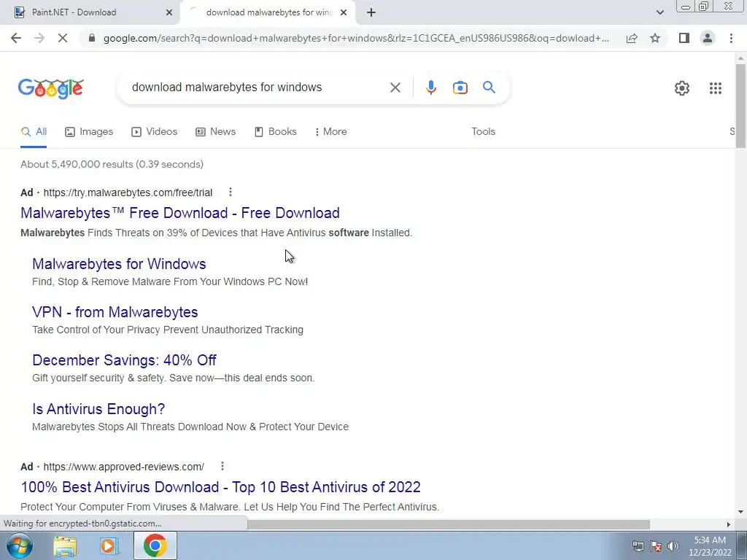The image size is (747, 560).
Task: Click the scroll down arrow
Action: pyautogui.click(x=740, y=513)
